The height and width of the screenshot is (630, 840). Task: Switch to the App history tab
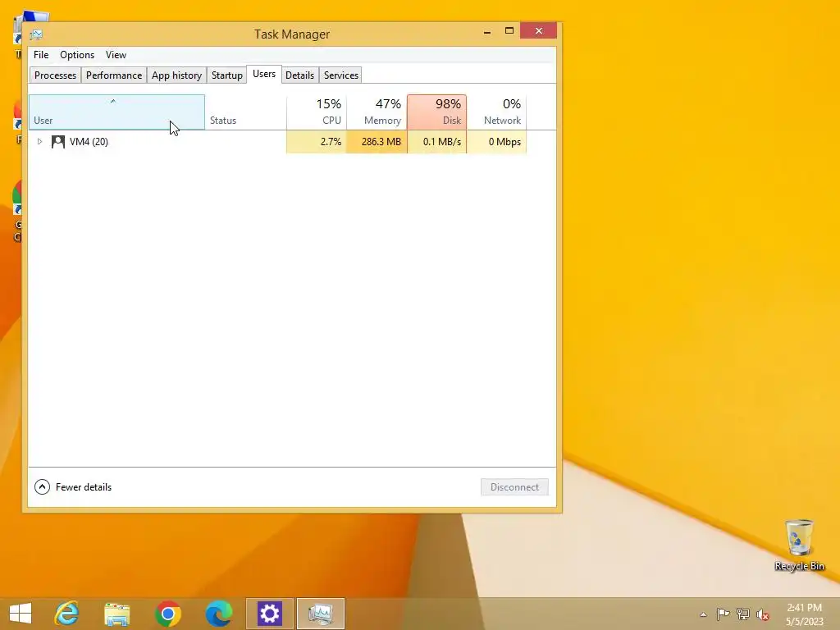[x=176, y=75]
